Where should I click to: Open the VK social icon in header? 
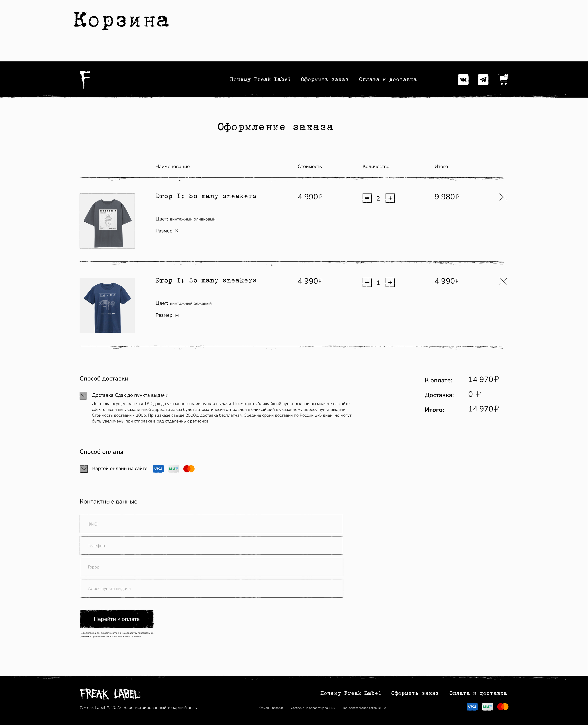click(x=463, y=80)
